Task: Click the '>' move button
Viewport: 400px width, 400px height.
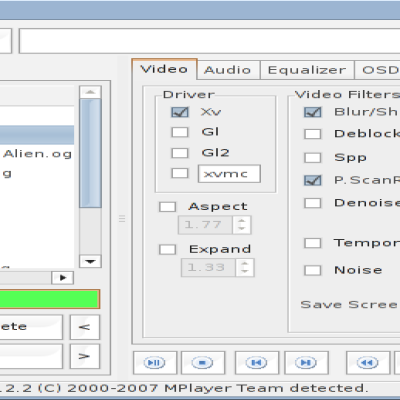Action: pyautogui.click(x=85, y=356)
